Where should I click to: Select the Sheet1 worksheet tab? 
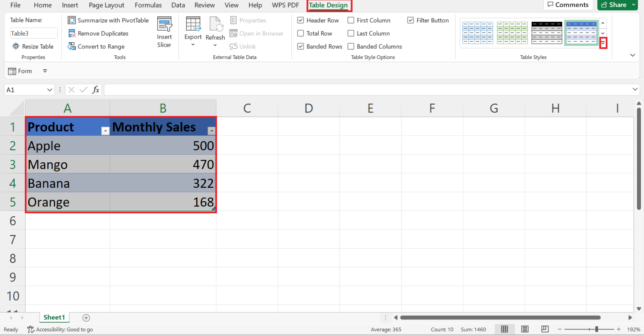point(54,317)
